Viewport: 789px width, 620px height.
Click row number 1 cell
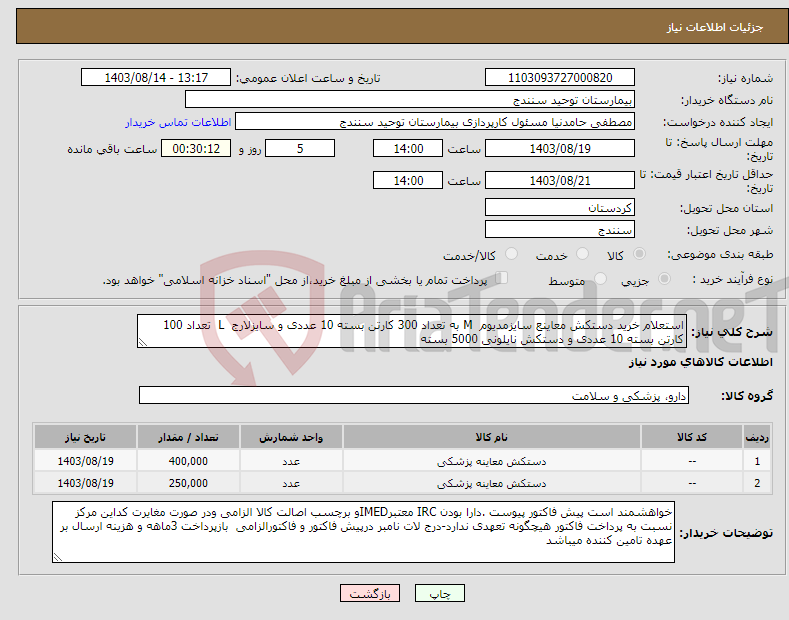[x=757, y=461]
